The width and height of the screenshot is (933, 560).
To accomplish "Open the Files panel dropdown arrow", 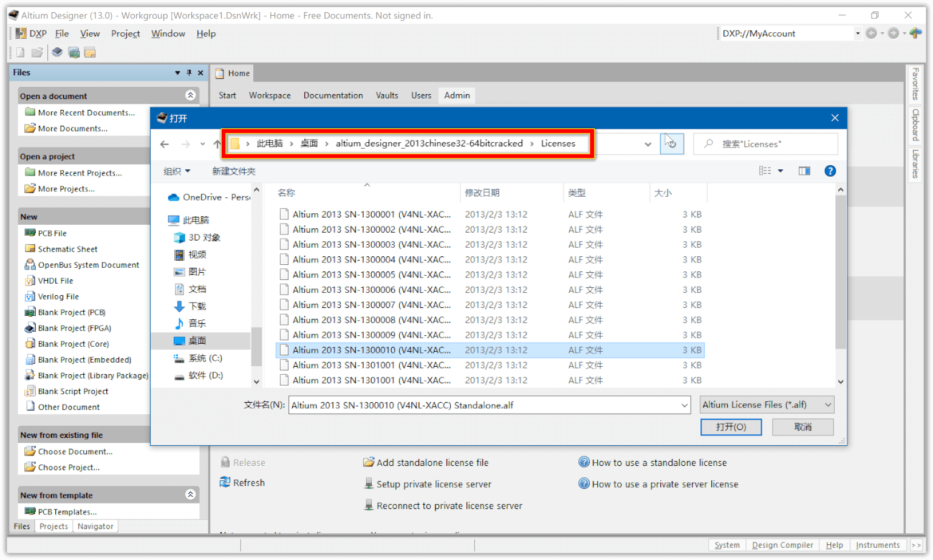I will [177, 73].
